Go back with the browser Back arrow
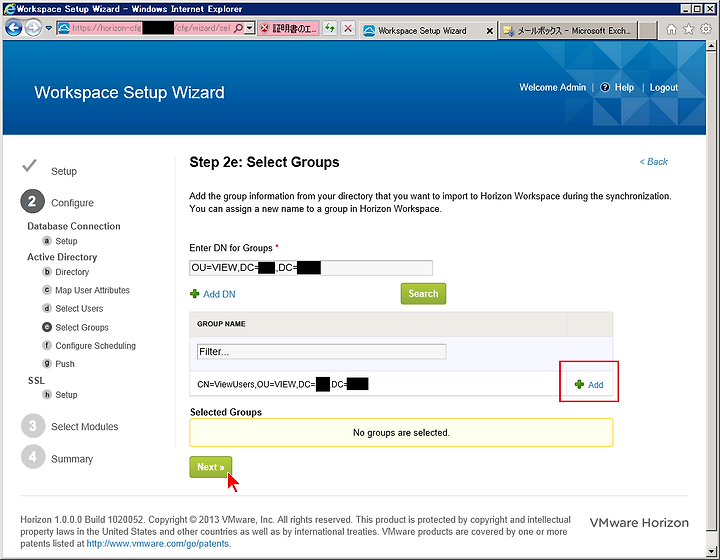 click(13, 28)
